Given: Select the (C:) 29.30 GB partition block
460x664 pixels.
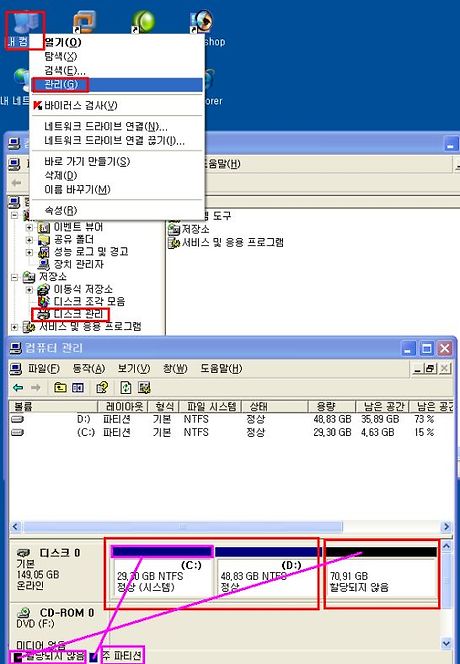Looking at the screenshot, I should tap(162, 573).
